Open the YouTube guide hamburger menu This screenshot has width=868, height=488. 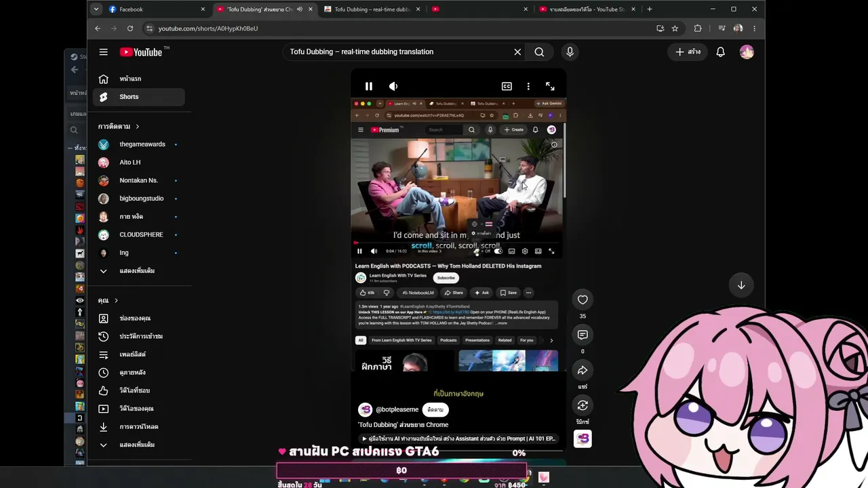[103, 52]
